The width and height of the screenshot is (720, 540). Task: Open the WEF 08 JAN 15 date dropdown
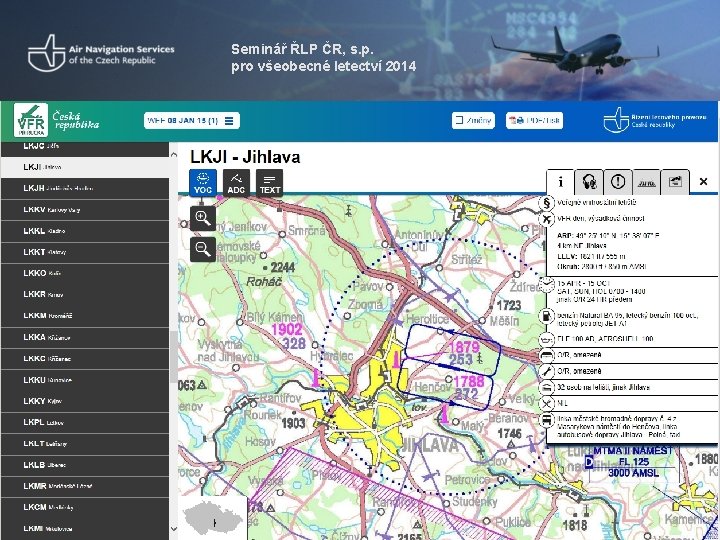191,121
